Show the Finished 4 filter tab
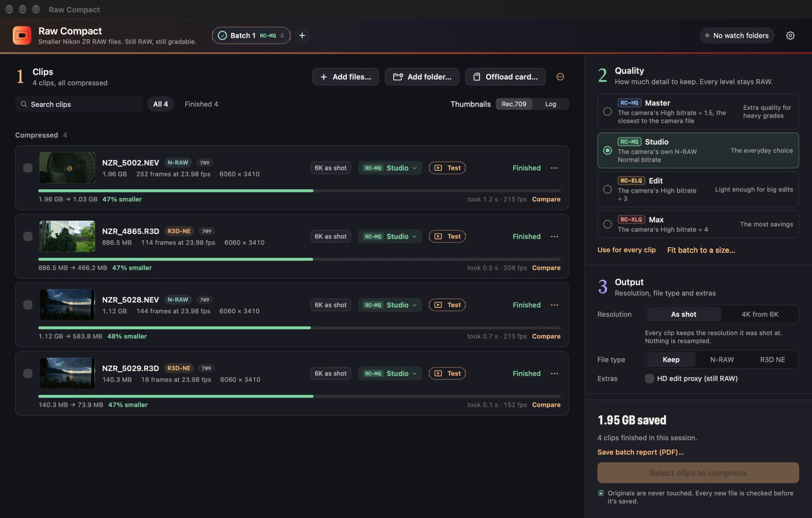This screenshot has height=518, width=812. click(201, 104)
